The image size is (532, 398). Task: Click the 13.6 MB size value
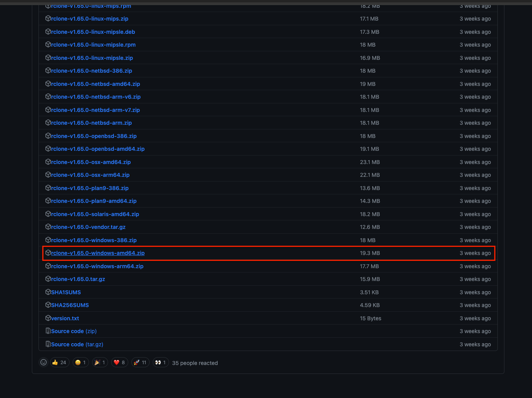pos(370,188)
